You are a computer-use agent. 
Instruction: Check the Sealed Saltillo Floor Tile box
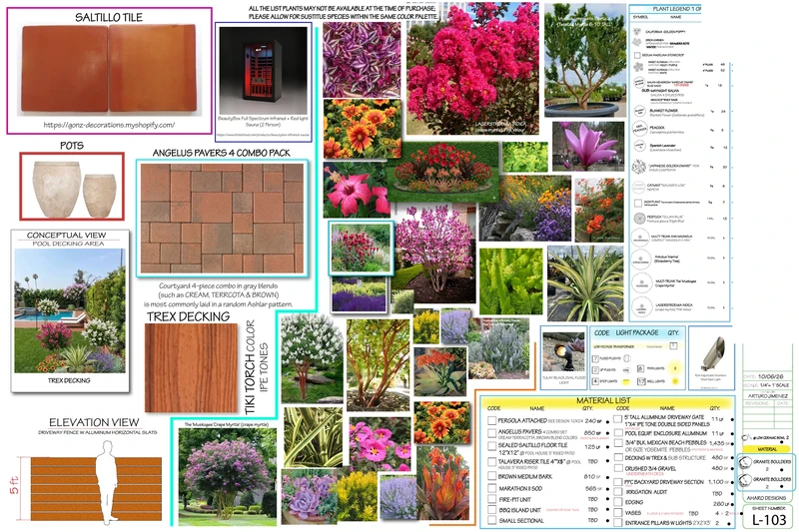pyautogui.click(x=491, y=447)
